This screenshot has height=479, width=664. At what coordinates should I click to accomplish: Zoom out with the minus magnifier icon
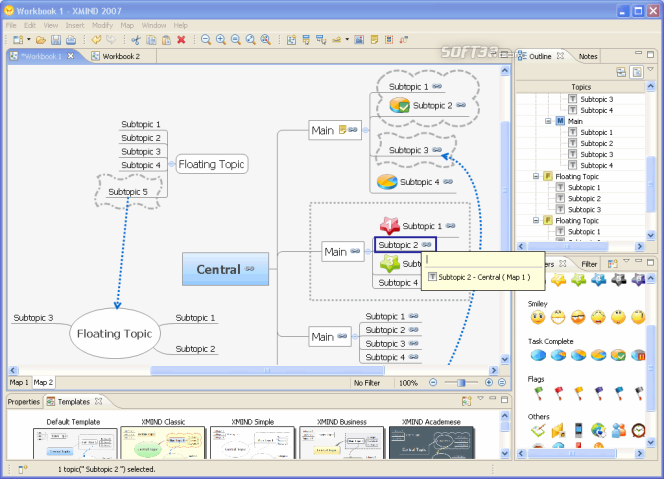point(206,40)
